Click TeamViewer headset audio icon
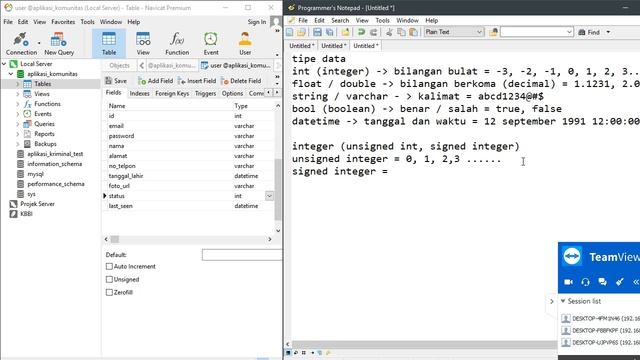Viewport: 640px width, 360px height. pos(585,282)
